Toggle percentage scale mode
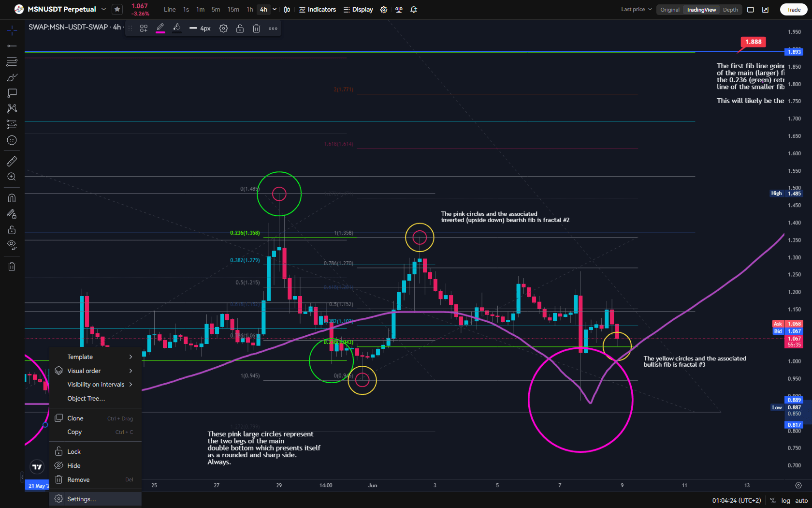Image resolution: width=812 pixels, height=508 pixels. pyautogui.click(x=773, y=501)
